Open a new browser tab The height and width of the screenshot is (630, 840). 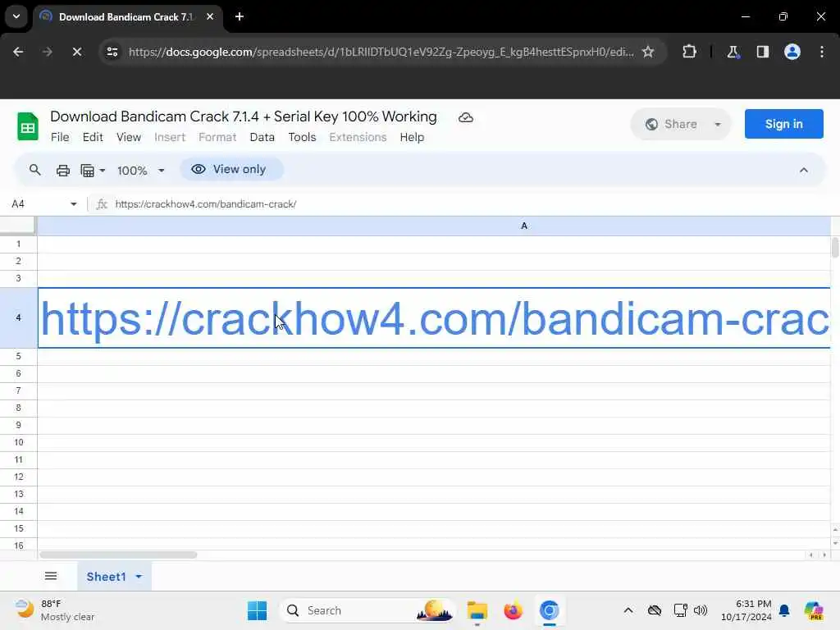(240, 16)
